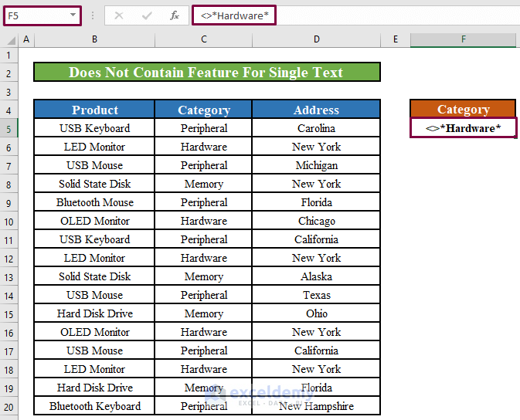Open the Insert Function fx icon

tap(175, 15)
